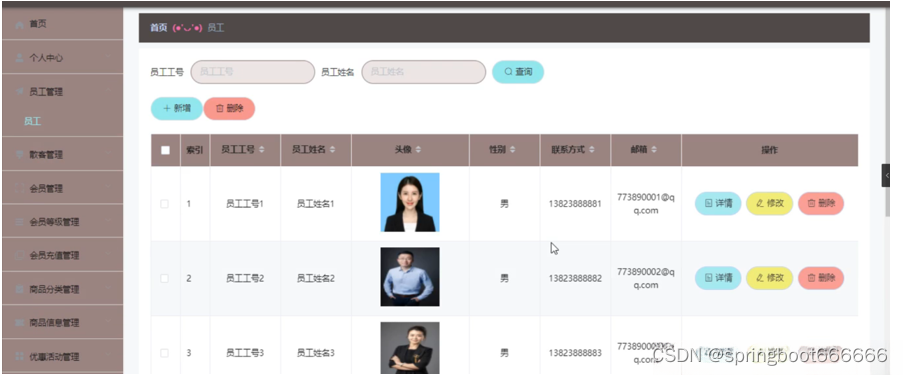This screenshot has width=903, height=375.
Task: Click the email 773890002@qq.com
Action: point(646,278)
